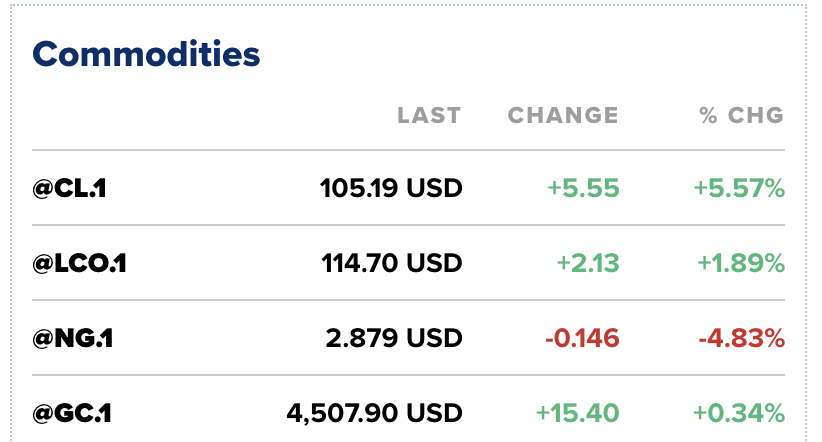The image size is (822, 442).
Task: Click the +1.89% percent change
Action: [x=740, y=263]
